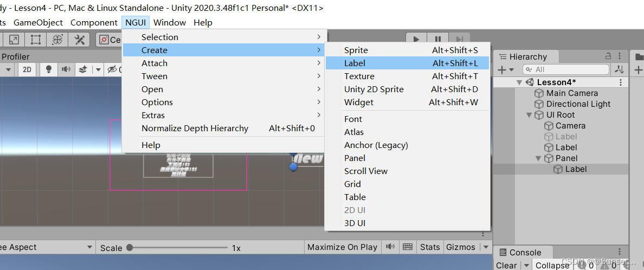Toggle the Game view Stats overlay

[430, 247]
